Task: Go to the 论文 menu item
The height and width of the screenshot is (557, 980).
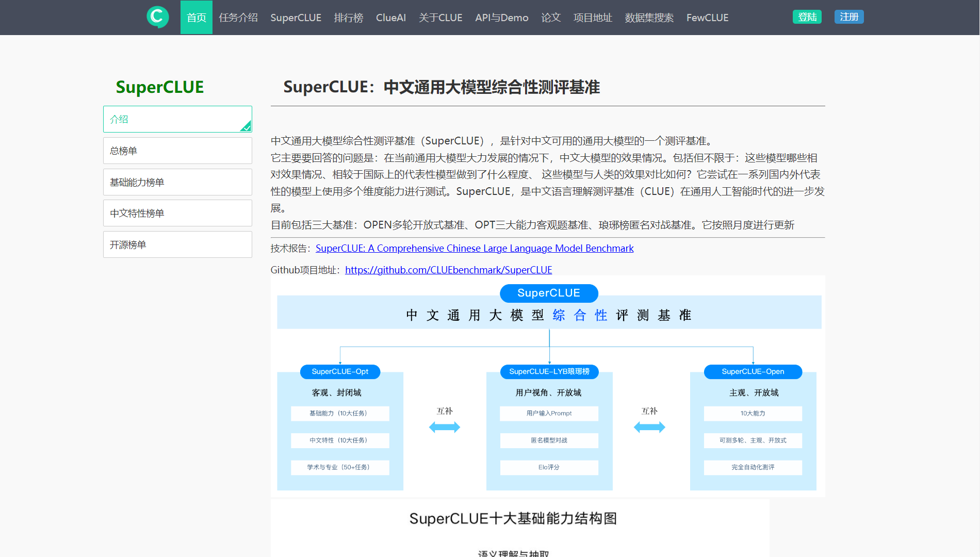Action: pyautogui.click(x=551, y=18)
